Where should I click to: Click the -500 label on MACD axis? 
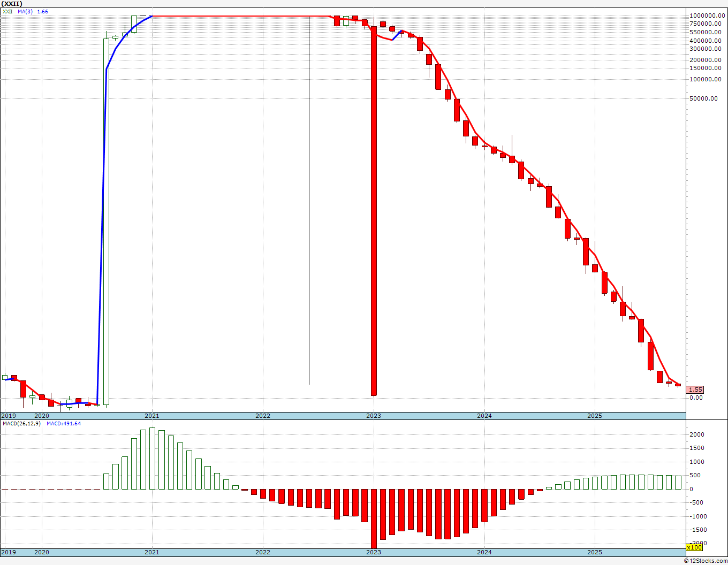(x=695, y=502)
